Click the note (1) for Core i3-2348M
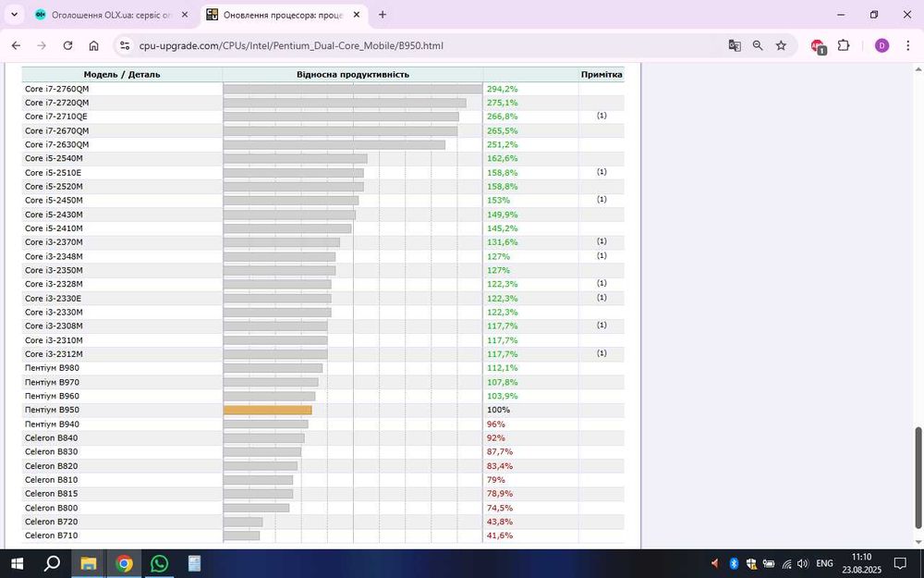924x578 pixels. tap(602, 255)
